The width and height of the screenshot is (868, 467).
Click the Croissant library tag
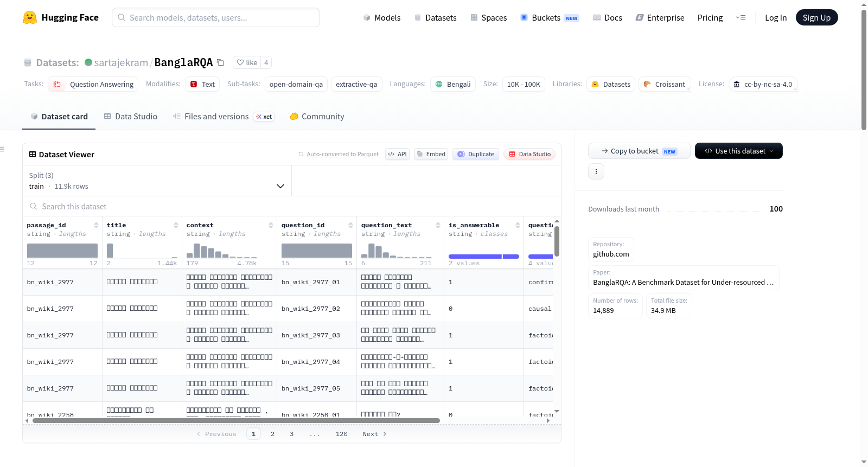[x=665, y=84]
